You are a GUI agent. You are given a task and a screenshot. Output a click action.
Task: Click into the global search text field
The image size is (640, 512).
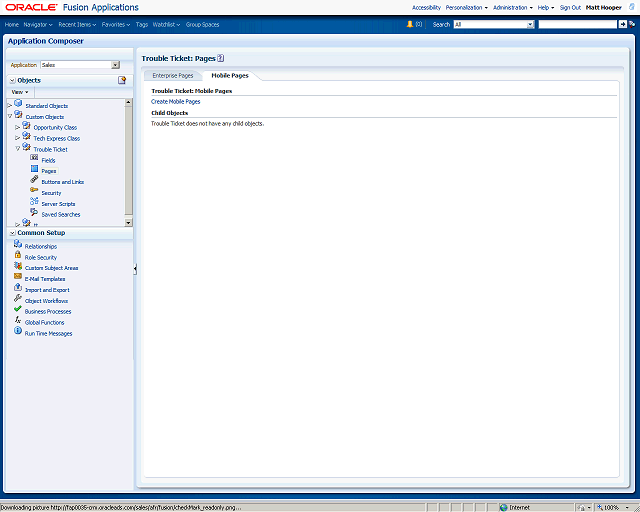coord(578,24)
